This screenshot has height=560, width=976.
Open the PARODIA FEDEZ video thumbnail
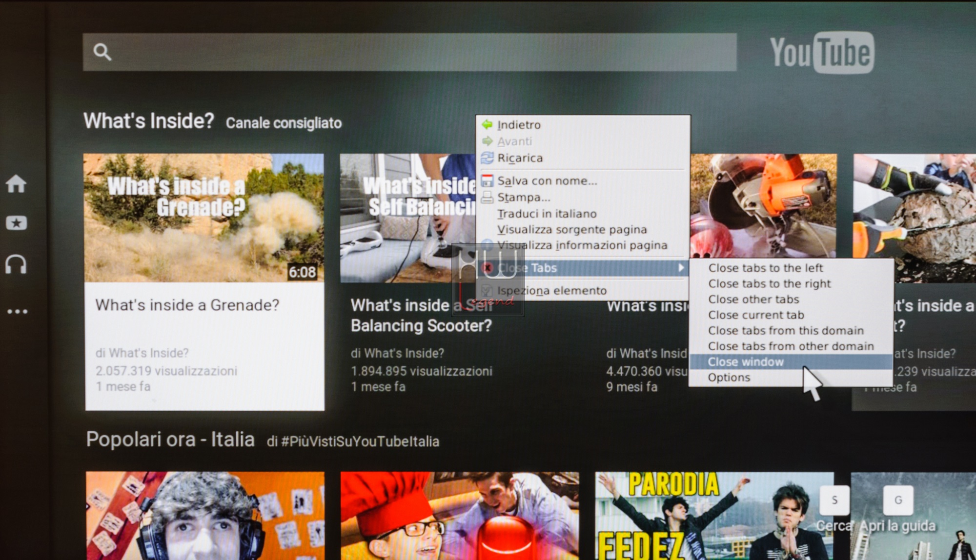[714, 516]
